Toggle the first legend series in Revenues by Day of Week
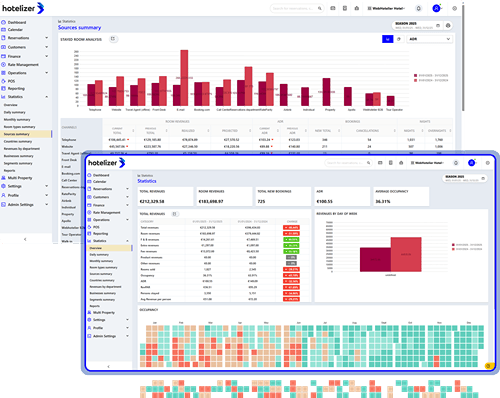The width and height of the screenshot is (500, 398). (x=467, y=245)
